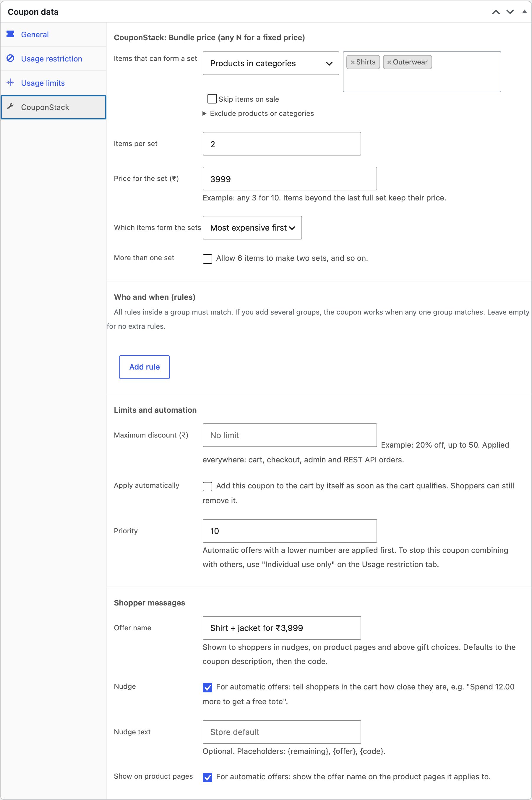Image resolution: width=532 pixels, height=800 pixels.
Task: Remove the Shirts category tag
Action: coord(353,62)
